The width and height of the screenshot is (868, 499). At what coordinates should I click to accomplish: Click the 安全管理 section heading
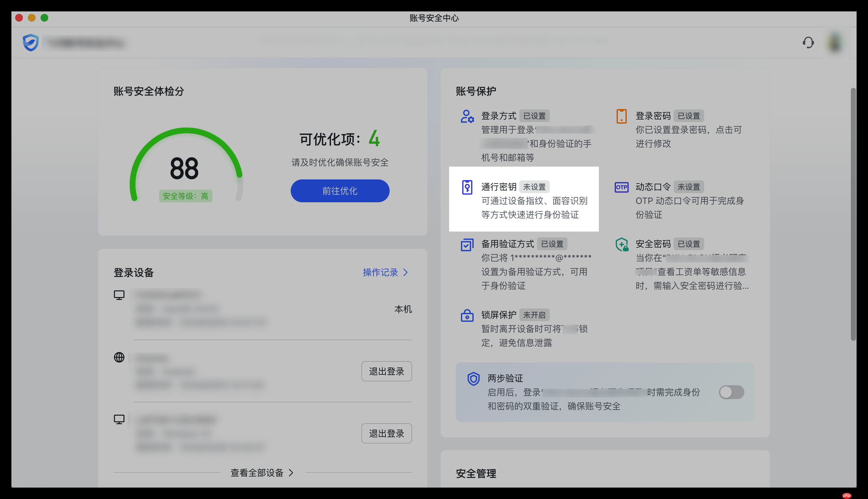[476, 474]
